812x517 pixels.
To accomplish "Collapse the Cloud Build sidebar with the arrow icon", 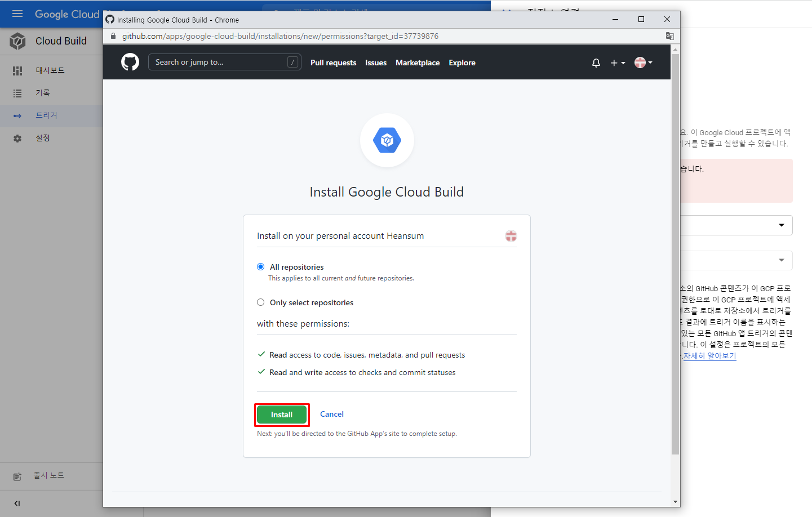I will click(x=17, y=503).
